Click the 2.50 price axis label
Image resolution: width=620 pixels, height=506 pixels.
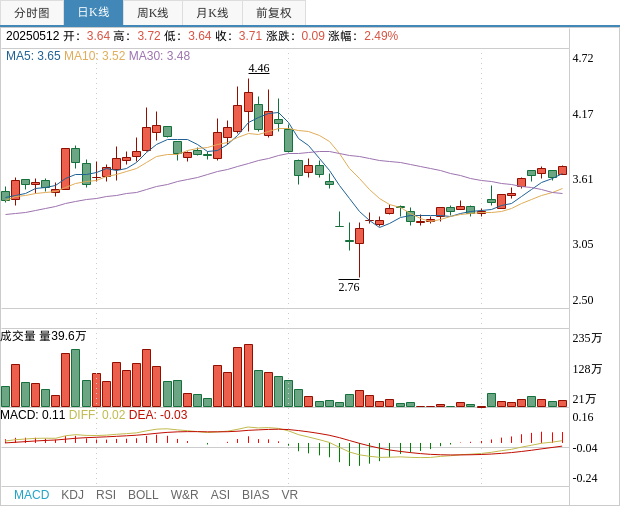point(583,300)
